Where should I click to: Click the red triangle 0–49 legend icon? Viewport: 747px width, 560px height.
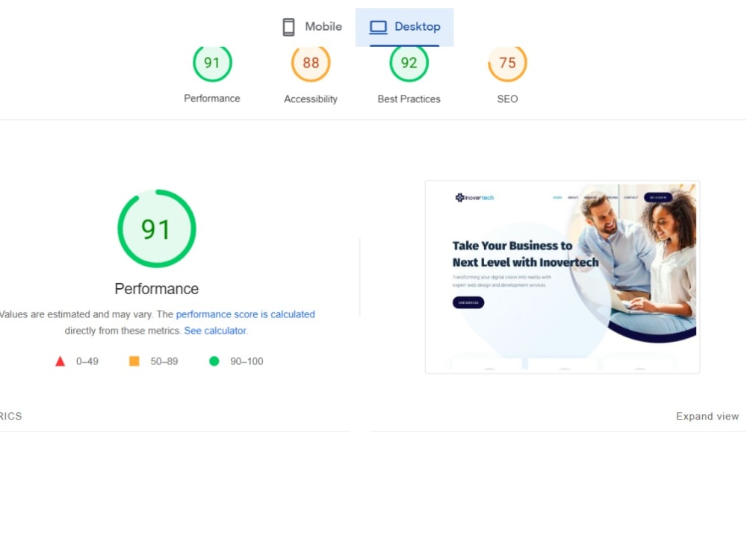(60, 361)
